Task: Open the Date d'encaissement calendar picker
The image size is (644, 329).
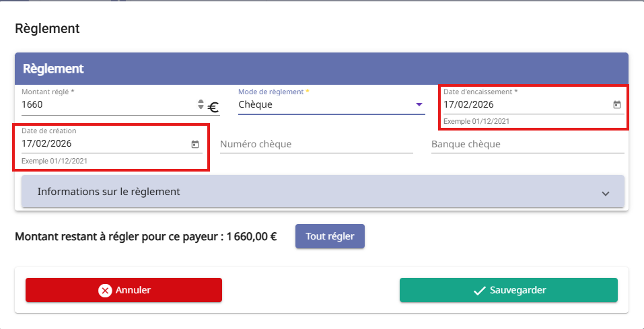Action: (x=616, y=105)
